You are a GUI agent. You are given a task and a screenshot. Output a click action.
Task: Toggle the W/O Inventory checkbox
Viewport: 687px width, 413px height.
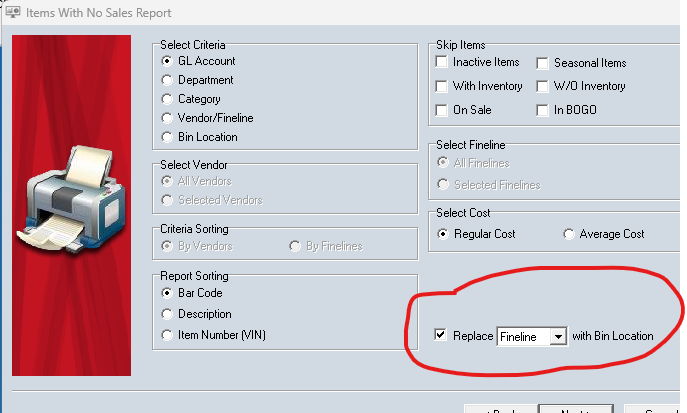tap(542, 86)
